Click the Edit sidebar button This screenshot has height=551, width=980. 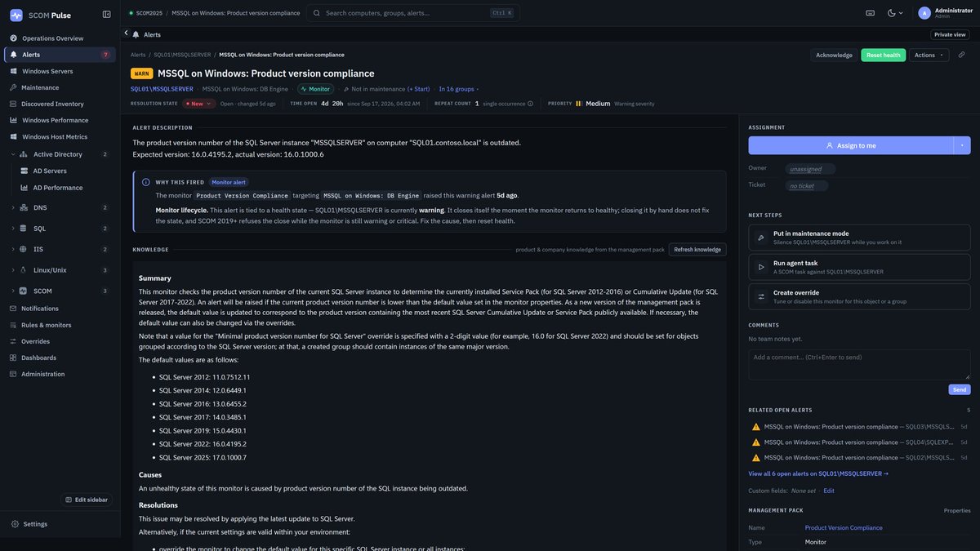tap(87, 500)
